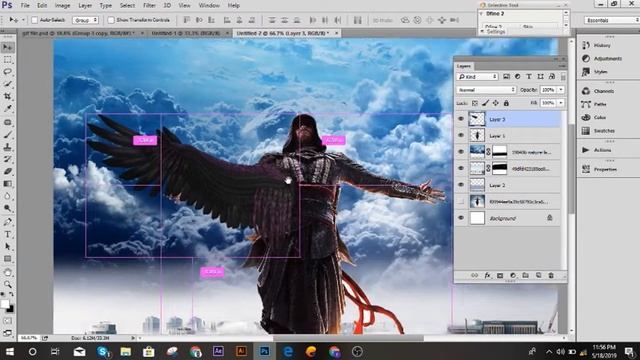The image size is (640, 360).
Task: Select the Rectangular Marquee tool
Action: [x=7, y=60]
